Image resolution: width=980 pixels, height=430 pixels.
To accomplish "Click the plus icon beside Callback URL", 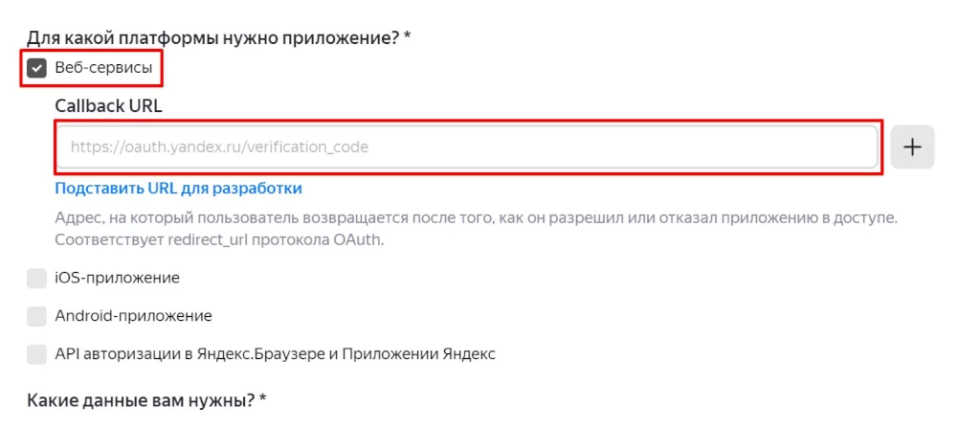I will click(912, 147).
